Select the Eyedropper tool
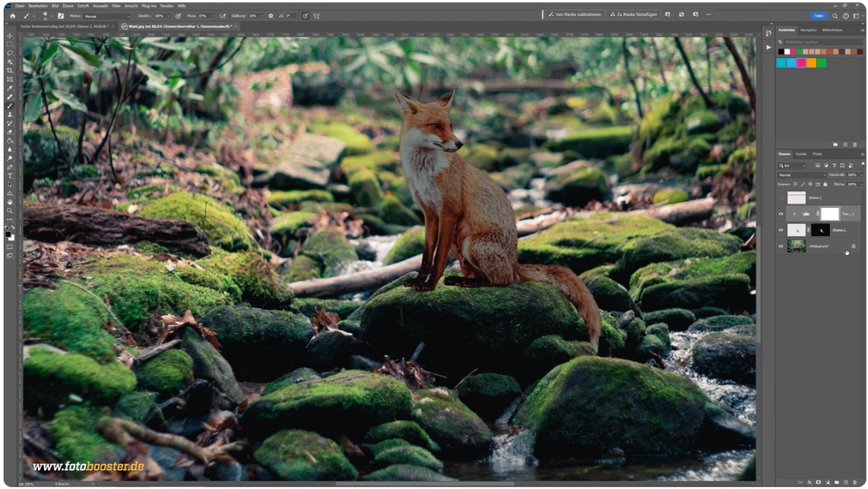Image resolution: width=868 pixels, height=489 pixels. [10, 88]
